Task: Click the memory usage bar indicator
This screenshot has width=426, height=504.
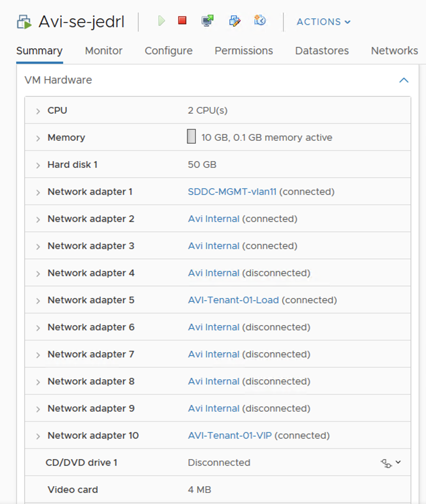Action: [191, 136]
